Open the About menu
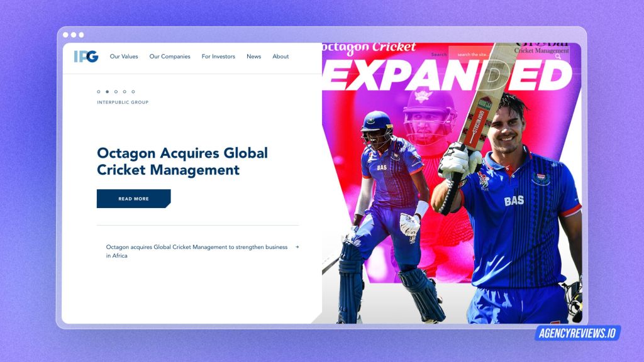This screenshot has width=644, height=362. (x=280, y=57)
